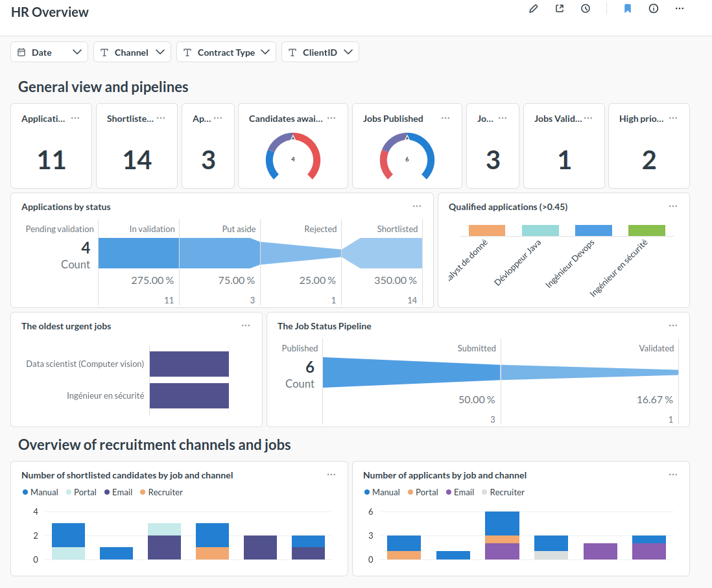Image resolution: width=712 pixels, height=588 pixels.
Task: Open ellipsis menu on Job Status Pipeline card
Action: [x=673, y=325]
